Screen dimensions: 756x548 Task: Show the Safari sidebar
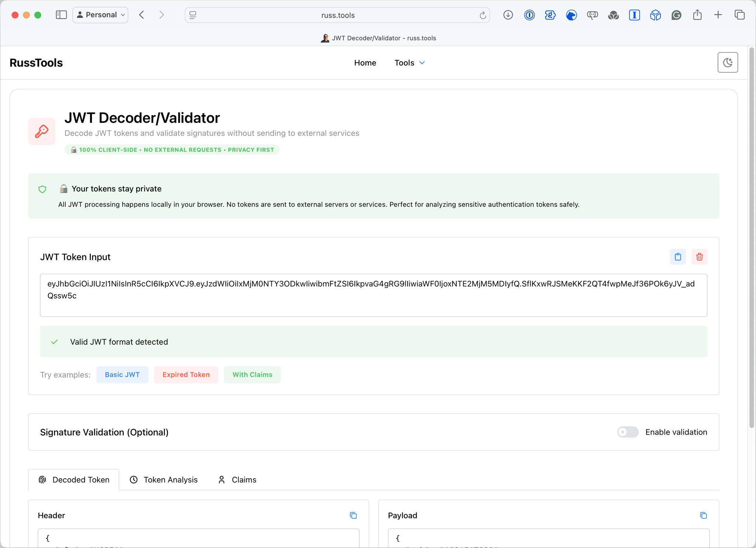(61, 15)
